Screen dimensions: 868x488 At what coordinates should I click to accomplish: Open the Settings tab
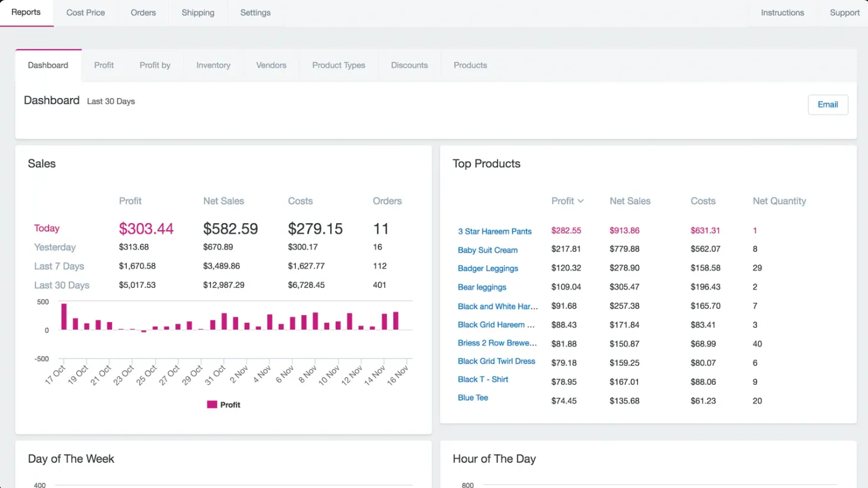pos(255,12)
